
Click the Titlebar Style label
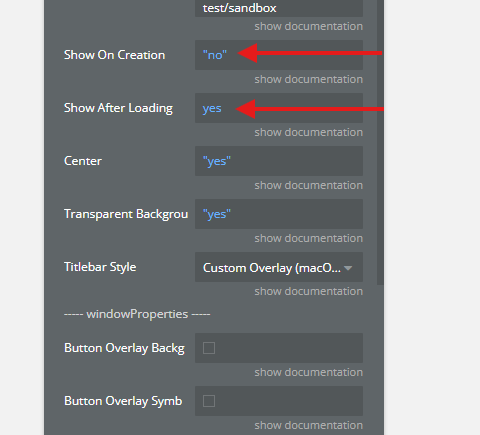[x=100, y=267]
